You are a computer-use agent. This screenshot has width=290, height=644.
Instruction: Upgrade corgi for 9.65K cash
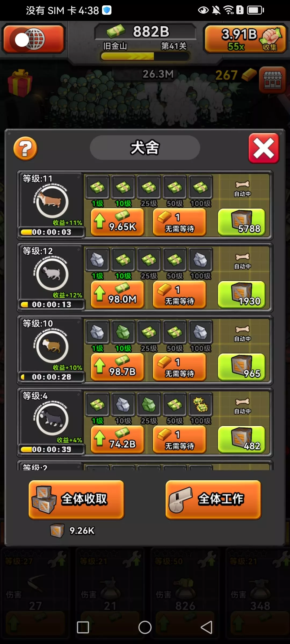(x=117, y=222)
